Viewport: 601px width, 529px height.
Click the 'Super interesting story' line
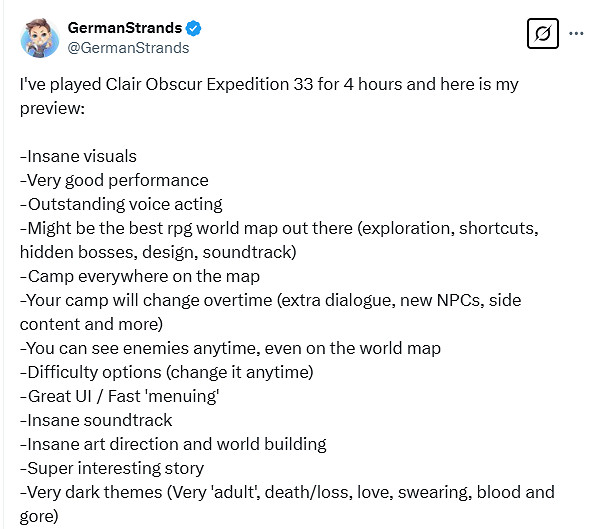(111, 468)
